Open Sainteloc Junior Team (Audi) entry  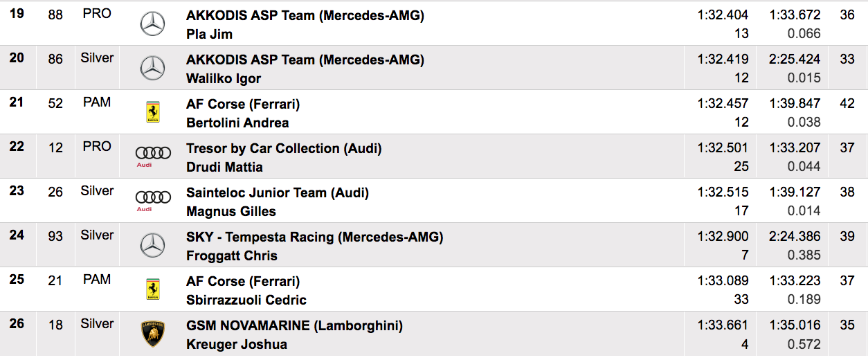pyautogui.click(x=277, y=192)
